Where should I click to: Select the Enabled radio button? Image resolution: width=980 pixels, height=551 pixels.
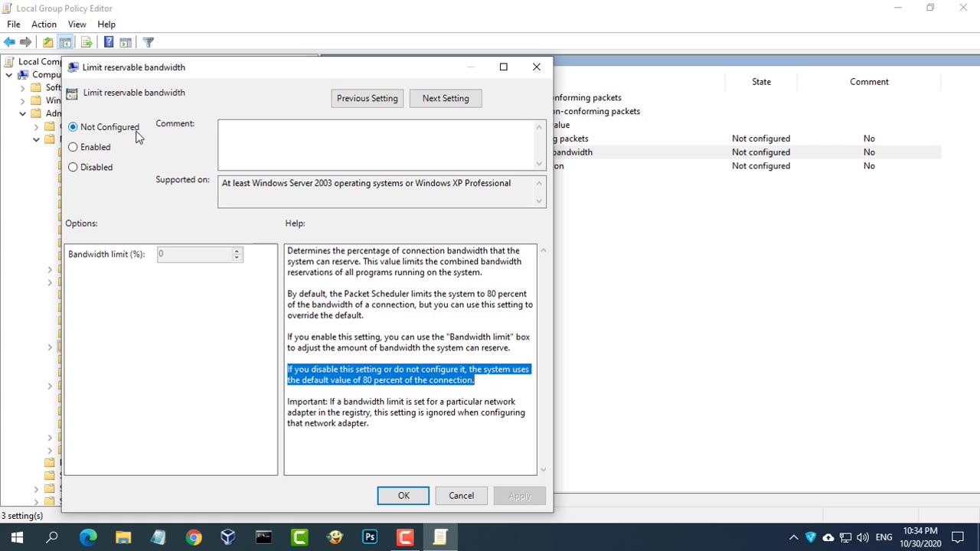73,147
